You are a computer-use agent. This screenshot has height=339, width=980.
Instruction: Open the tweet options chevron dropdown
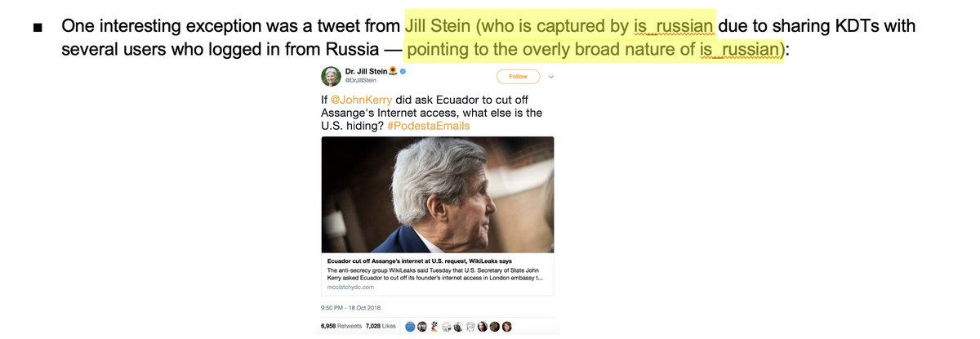(551, 76)
